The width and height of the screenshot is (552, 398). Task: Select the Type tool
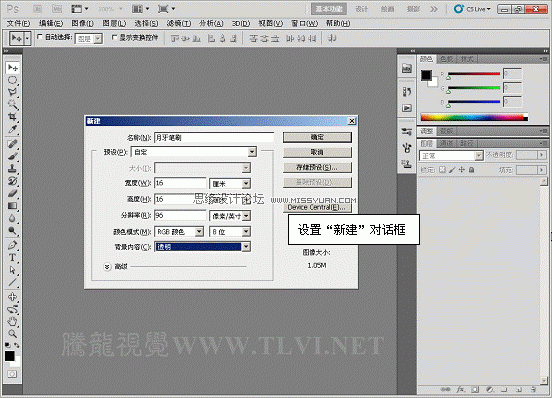(13, 258)
